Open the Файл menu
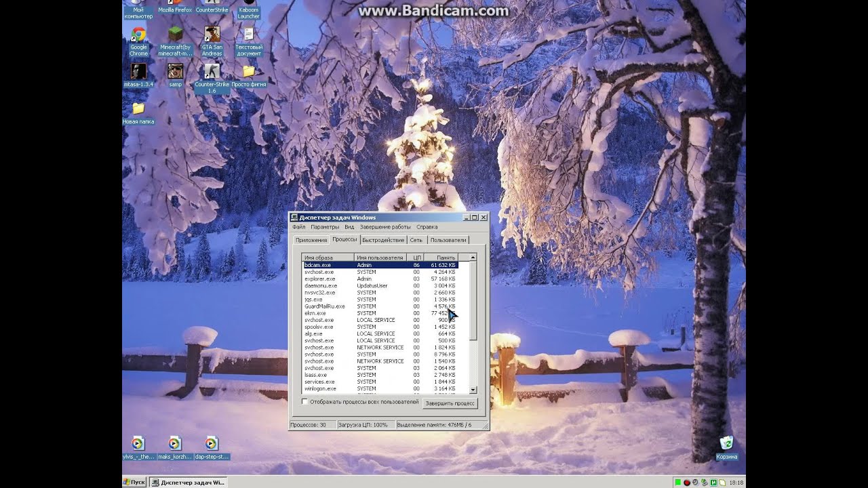Screen dimensions: 868x488 click(x=299, y=227)
